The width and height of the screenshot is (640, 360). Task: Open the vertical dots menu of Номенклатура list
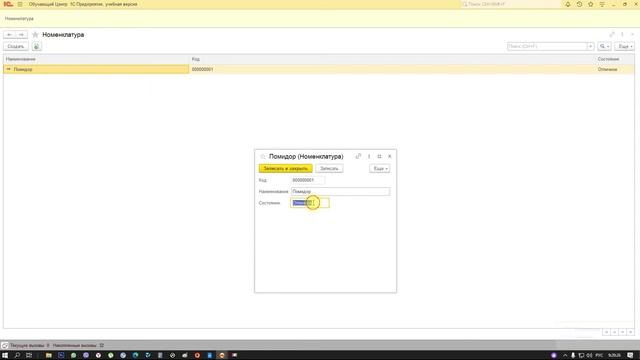point(622,34)
